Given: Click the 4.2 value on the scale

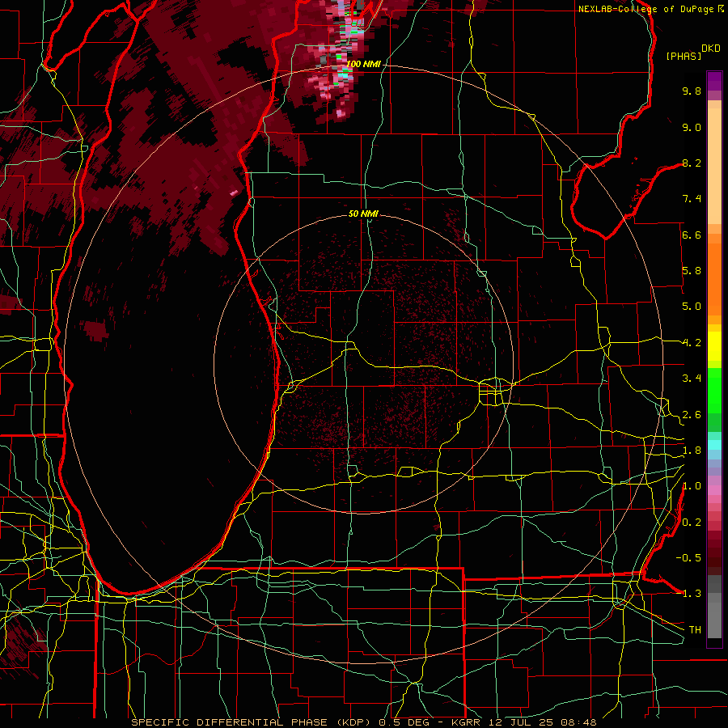Looking at the screenshot, I should click(x=692, y=343).
